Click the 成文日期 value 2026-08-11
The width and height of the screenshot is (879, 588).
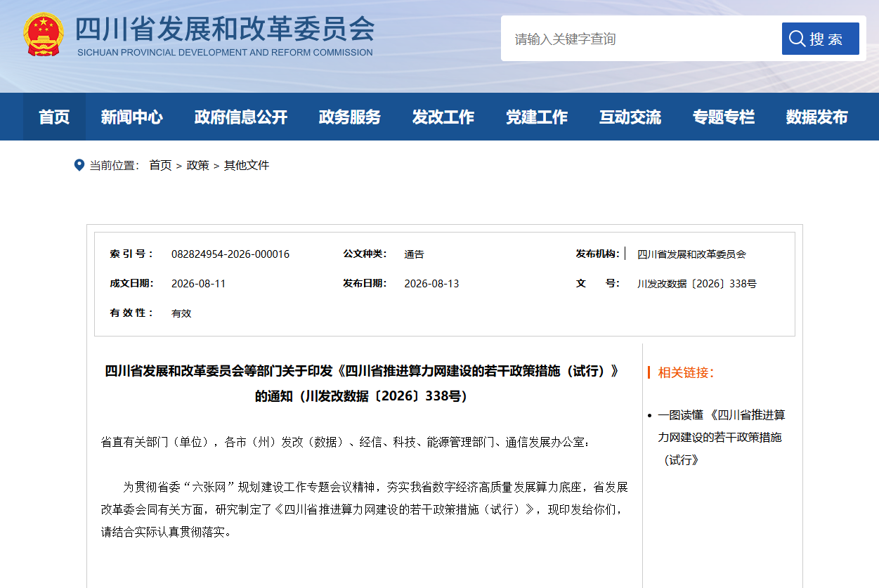[199, 284]
